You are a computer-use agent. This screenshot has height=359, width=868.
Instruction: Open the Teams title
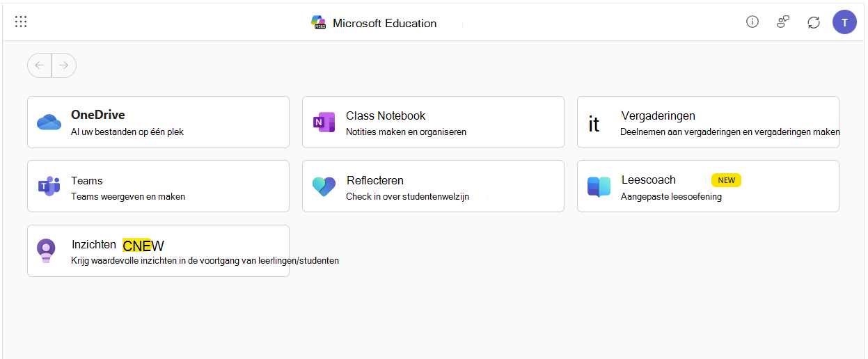(87, 180)
